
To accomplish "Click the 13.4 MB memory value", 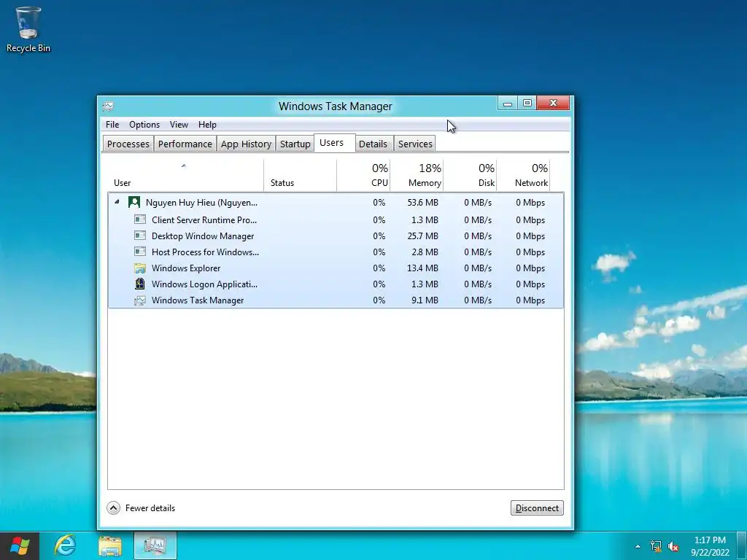I will [422, 268].
